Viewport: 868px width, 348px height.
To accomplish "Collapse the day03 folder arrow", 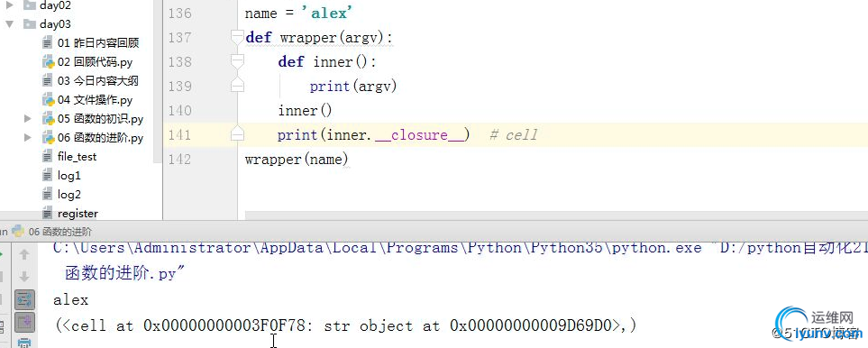I will pyautogui.click(x=9, y=24).
